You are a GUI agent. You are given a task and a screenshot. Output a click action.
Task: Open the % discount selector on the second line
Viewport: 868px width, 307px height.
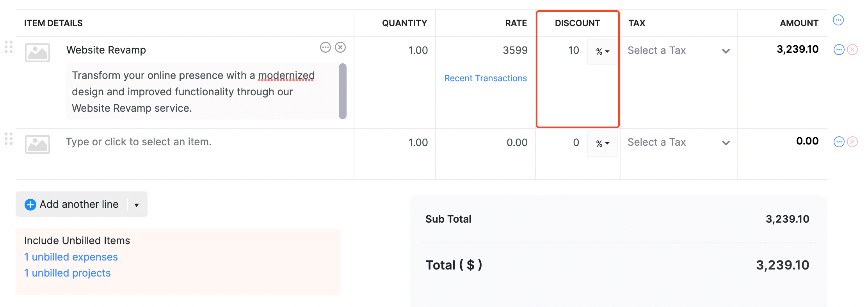click(602, 143)
